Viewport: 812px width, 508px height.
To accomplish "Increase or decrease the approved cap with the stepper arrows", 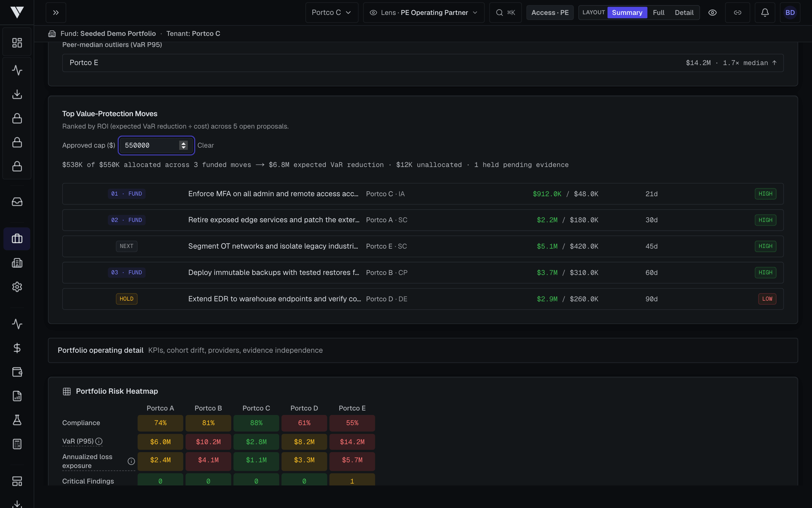I will click(x=183, y=145).
